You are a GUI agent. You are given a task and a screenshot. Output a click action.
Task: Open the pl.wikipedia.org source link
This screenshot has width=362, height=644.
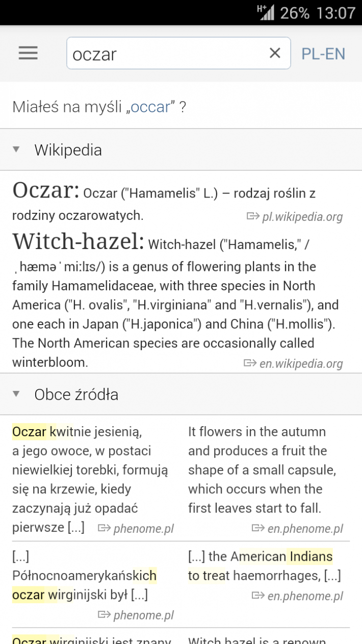302,217
